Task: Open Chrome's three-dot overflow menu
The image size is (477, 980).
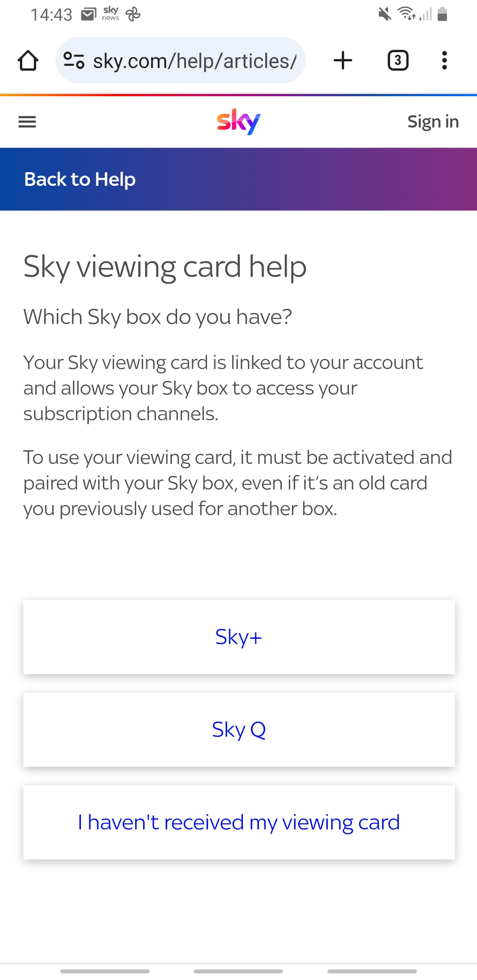Action: [444, 60]
